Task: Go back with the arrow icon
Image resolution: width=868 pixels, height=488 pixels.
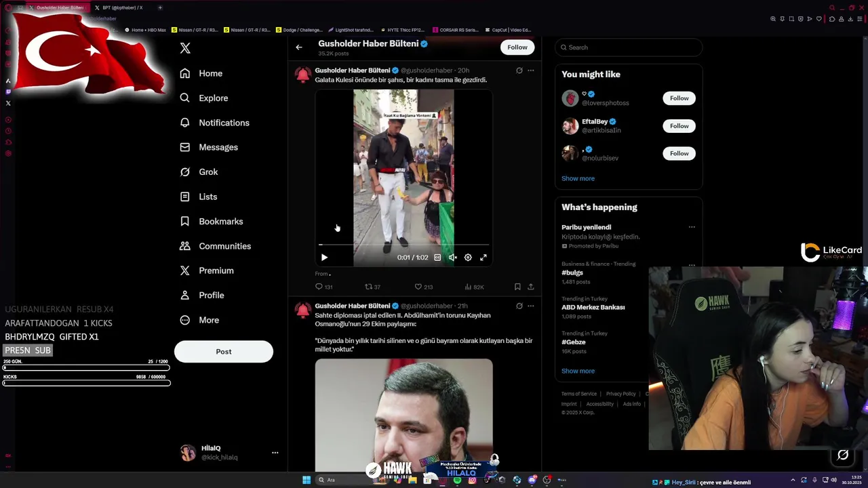Action: pyautogui.click(x=299, y=47)
